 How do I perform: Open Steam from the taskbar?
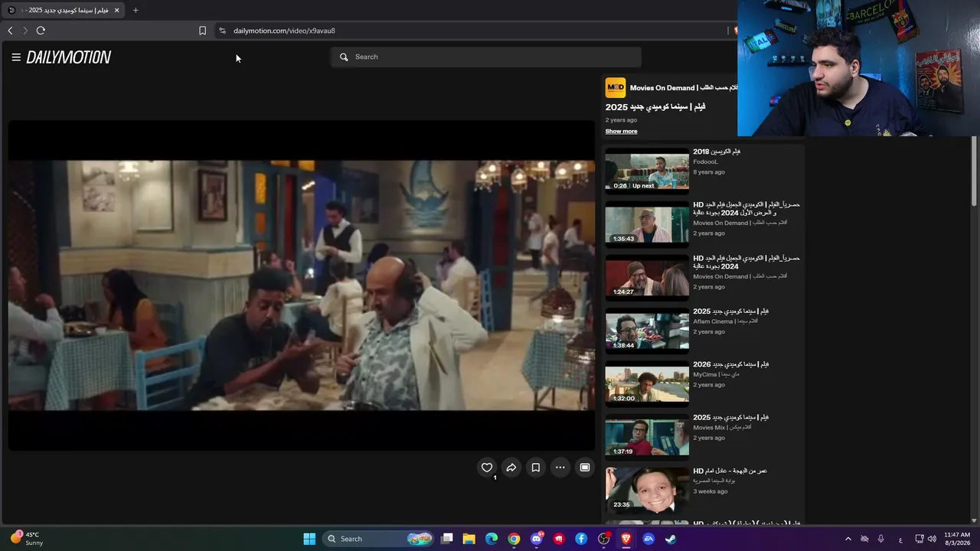coord(671,539)
